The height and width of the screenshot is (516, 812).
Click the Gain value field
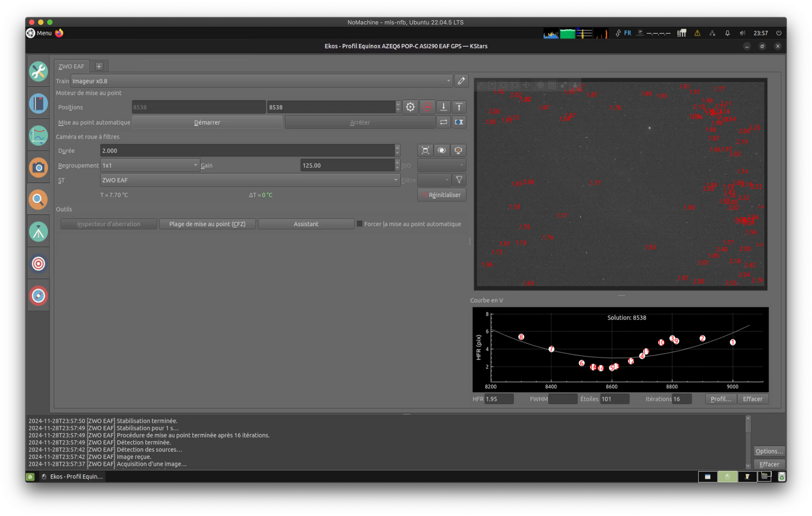[347, 166]
